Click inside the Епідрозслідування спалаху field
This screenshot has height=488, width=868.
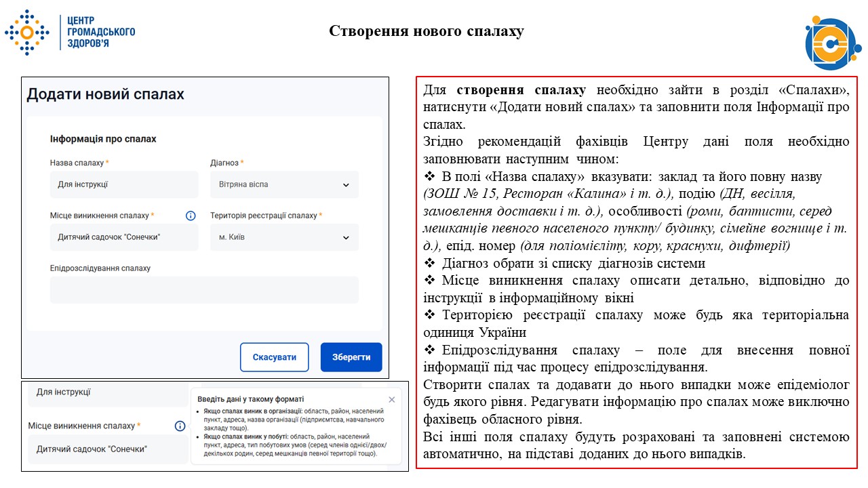pyautogui.click(x=203, y=289)
